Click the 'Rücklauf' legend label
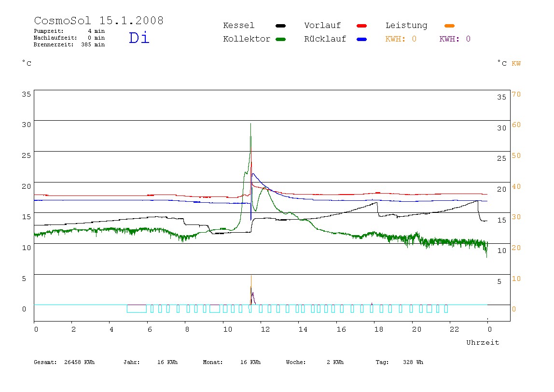Viewport: 554px width, 392px height. [x=325, y=39]
